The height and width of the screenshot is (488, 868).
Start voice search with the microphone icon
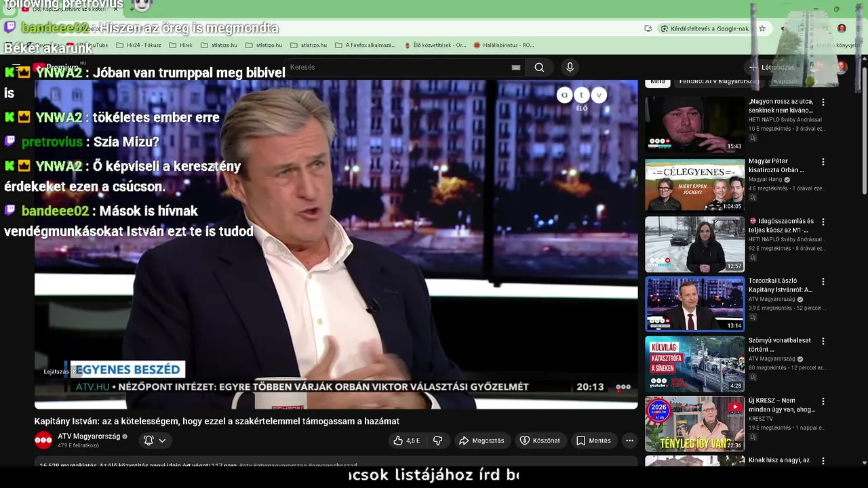point(570,67)
